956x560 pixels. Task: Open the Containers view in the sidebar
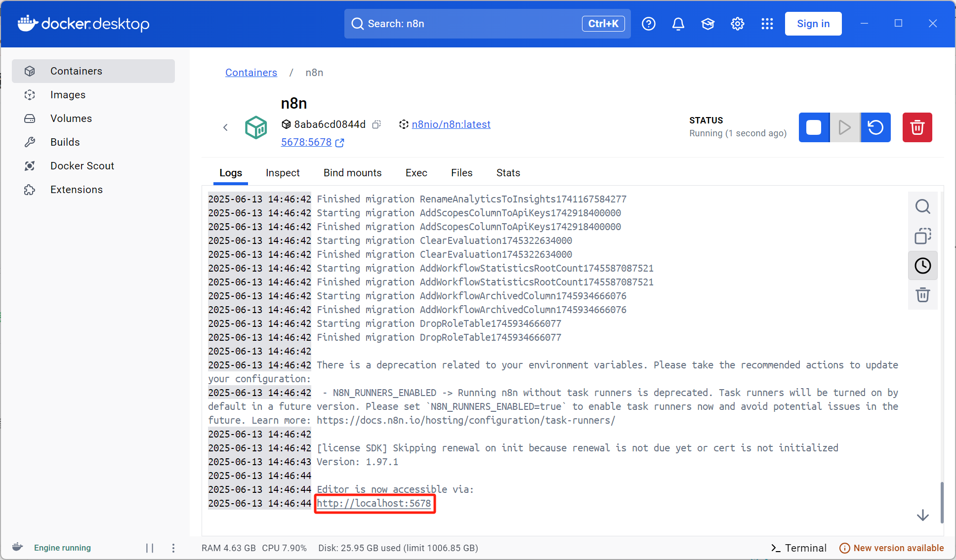coord(93,71)
